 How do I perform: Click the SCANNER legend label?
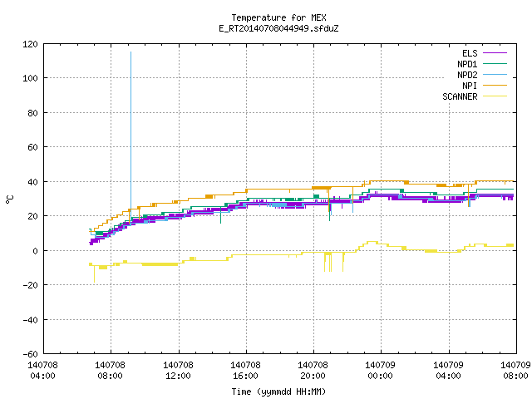[x=460, y=96]
